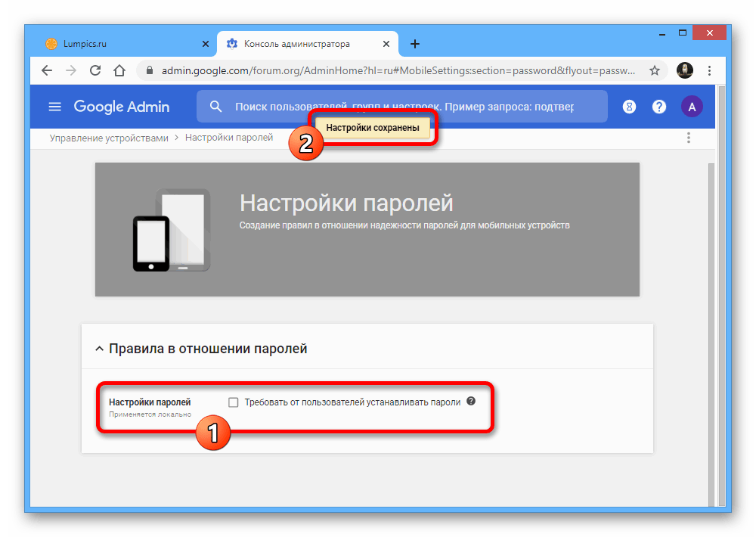Go forward in browser history
756x537 pixels.
[x=71, y=70]
